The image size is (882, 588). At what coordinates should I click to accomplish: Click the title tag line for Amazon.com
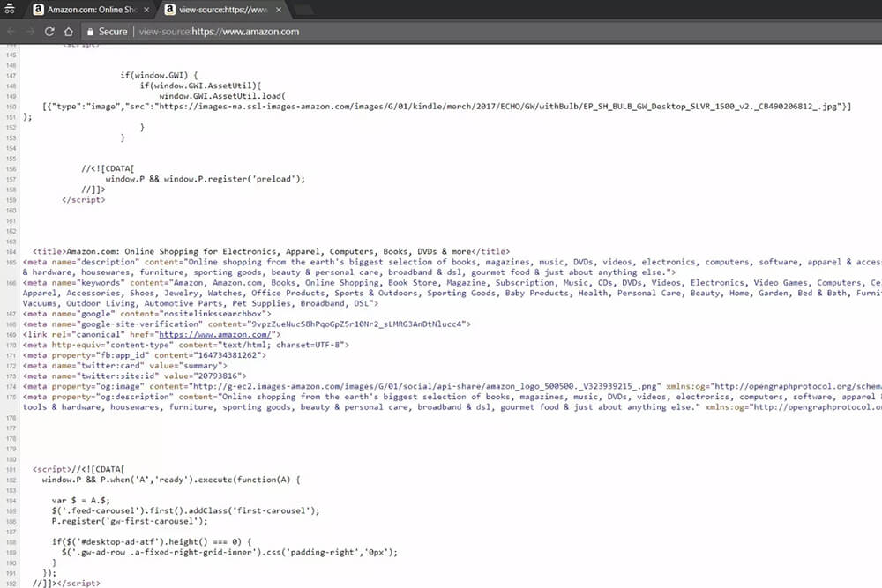pyautogui.click(x=271, y=251)
